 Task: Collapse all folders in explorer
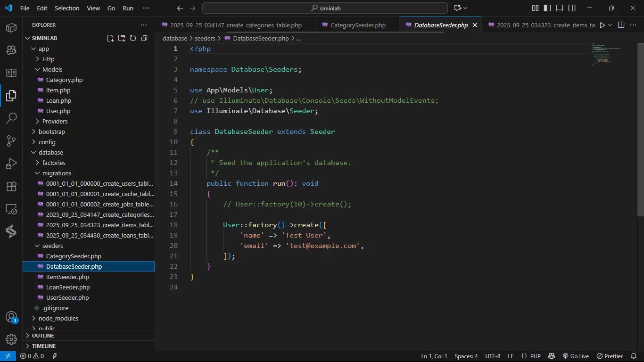pyautogui.click(x=144, y=38)
